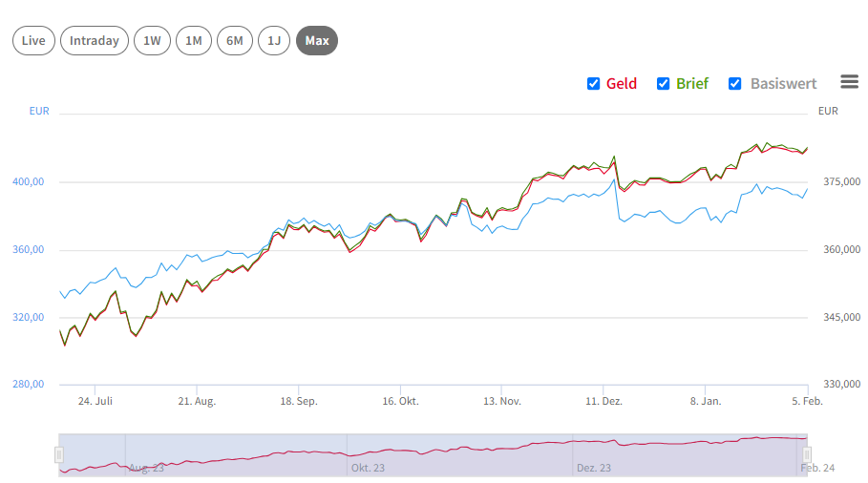Select the 6M chart range
Viewport: 868px width, 483px height.
point(235,40)
